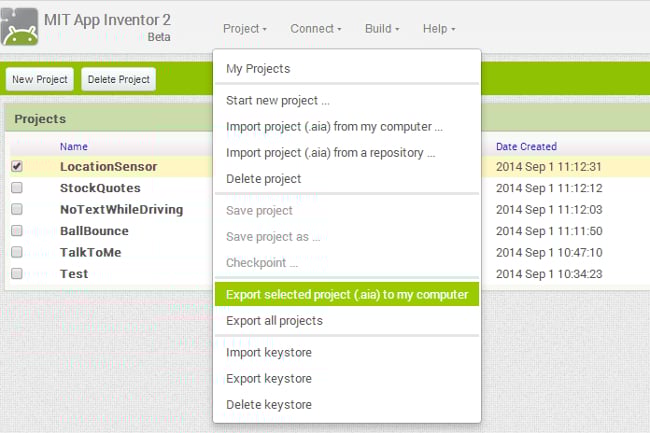Viewport: 650px width, 433px height.
Task: Sort projects by the Name column header
Action: (74, 147)
